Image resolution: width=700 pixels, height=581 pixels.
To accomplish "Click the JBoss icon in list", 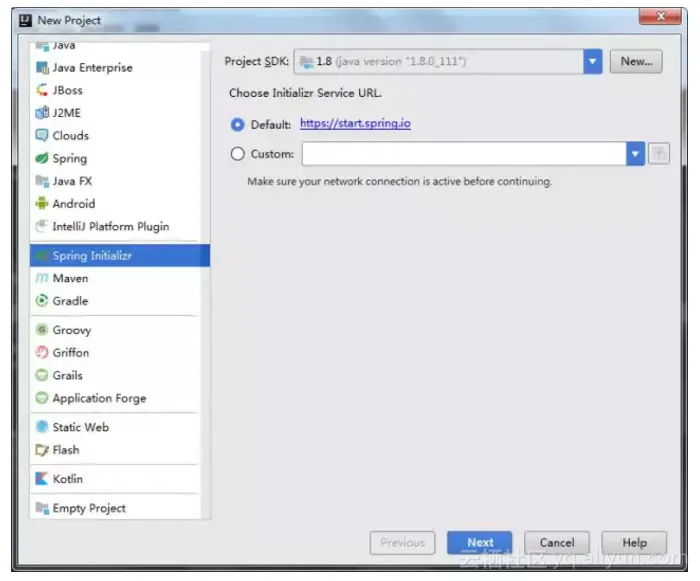I will [x=42, y=90].
